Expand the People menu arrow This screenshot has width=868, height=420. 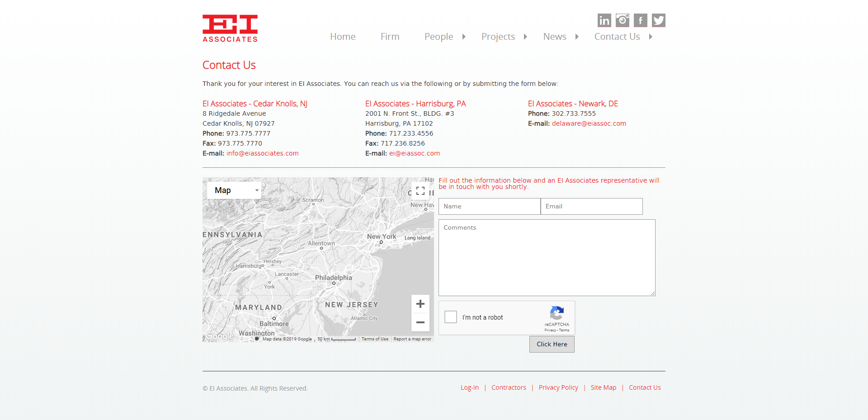464,37
